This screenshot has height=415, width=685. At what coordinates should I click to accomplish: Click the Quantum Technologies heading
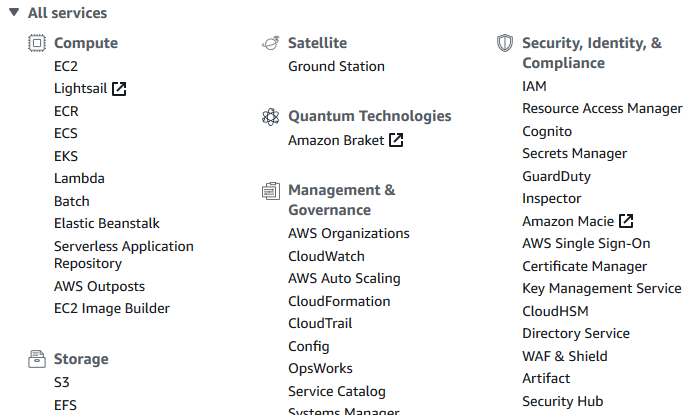(x=370, y=116)
